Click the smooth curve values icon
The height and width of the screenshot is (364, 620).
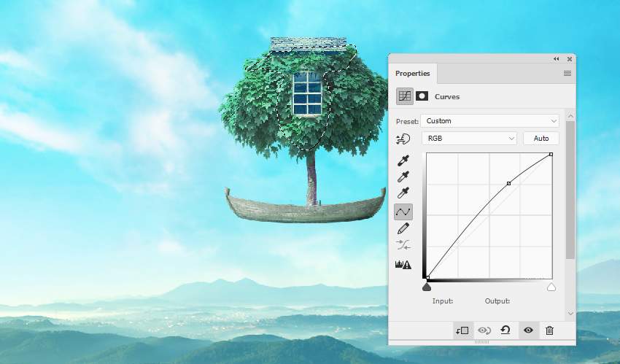tap(403, 245)
